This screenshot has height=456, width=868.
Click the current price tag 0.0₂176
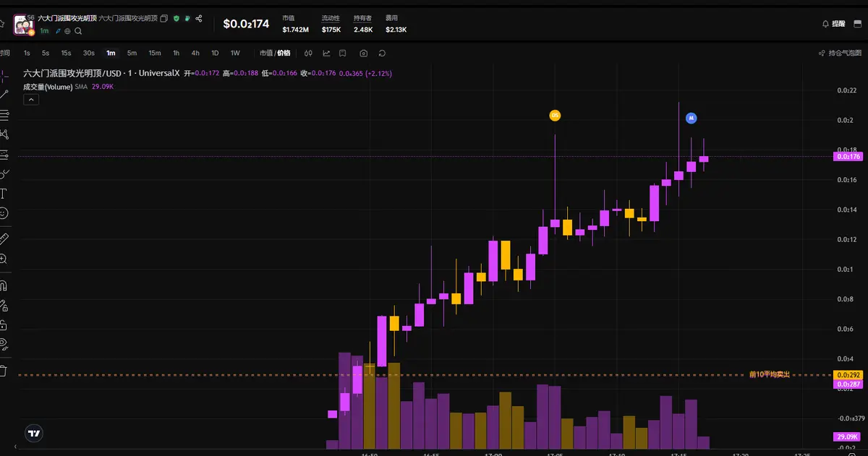coord(848,156)
